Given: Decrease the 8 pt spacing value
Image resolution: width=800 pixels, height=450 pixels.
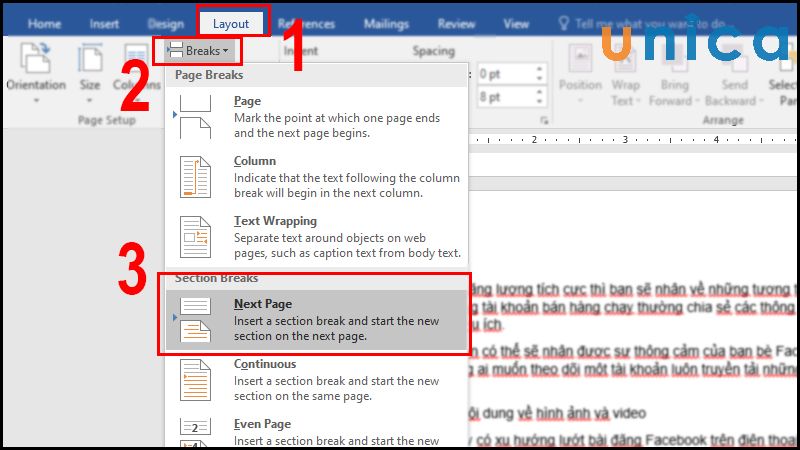Looking at the screenshot, I should pyautogui.click(x=540, y=102).
